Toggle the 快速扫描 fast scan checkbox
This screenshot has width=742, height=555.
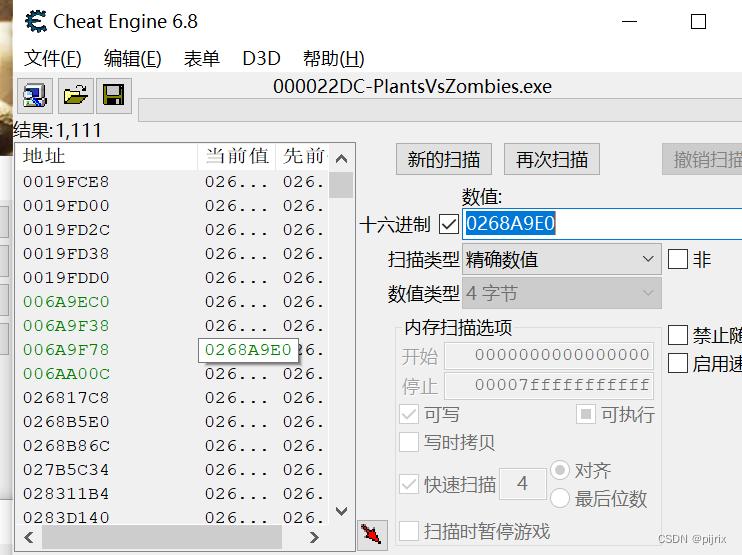click(x=409, y=484)
